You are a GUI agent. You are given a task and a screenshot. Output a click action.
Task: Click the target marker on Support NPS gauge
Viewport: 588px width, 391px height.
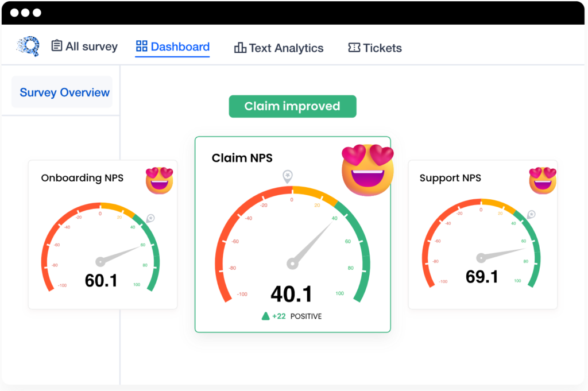532,214
